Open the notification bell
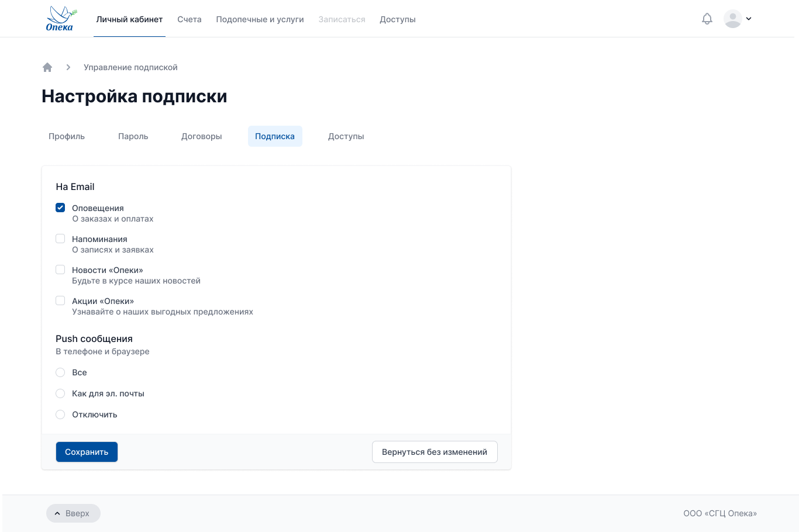This screenshot has width=799, height=532. (707, 18)
